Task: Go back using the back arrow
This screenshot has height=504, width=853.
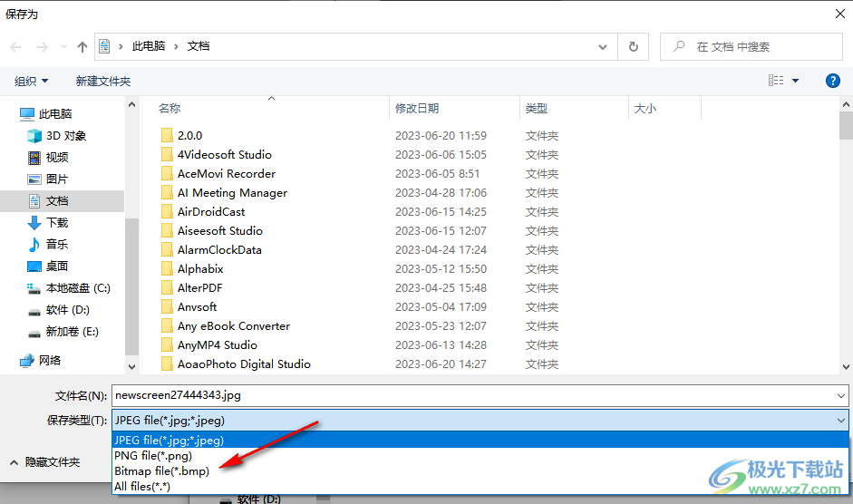Action: click(x=15, y=47)
